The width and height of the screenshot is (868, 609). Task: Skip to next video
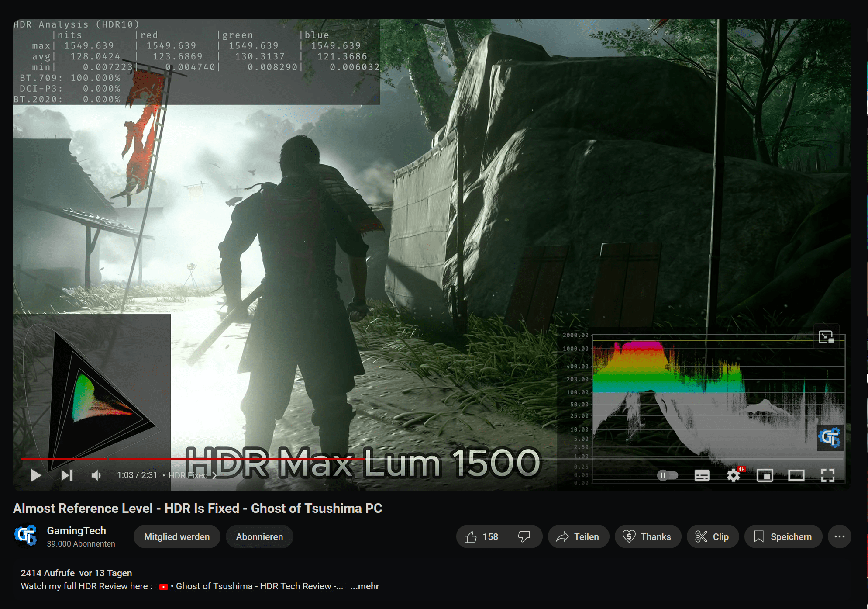coord(66,475)
